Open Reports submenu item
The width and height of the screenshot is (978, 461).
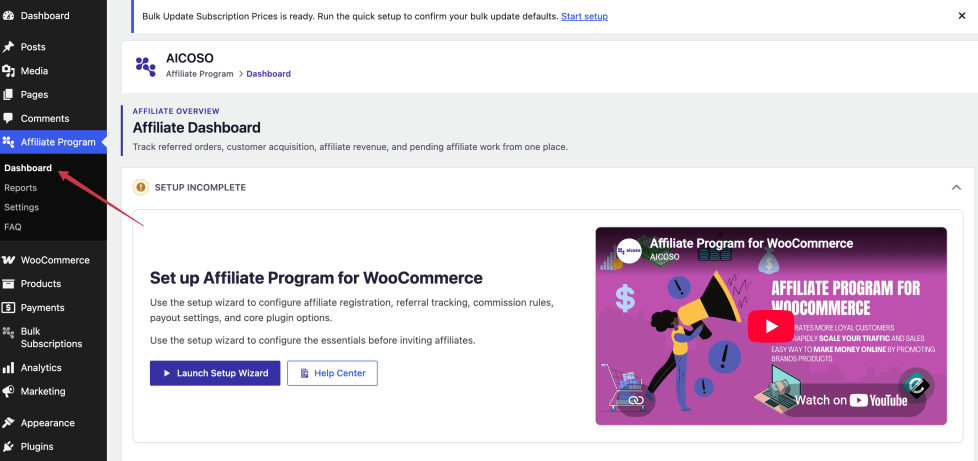[21, 188]
